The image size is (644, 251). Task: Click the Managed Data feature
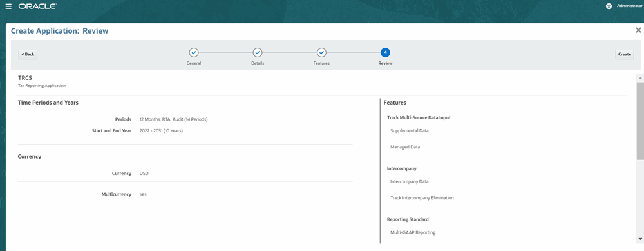[x=405, y=147]
